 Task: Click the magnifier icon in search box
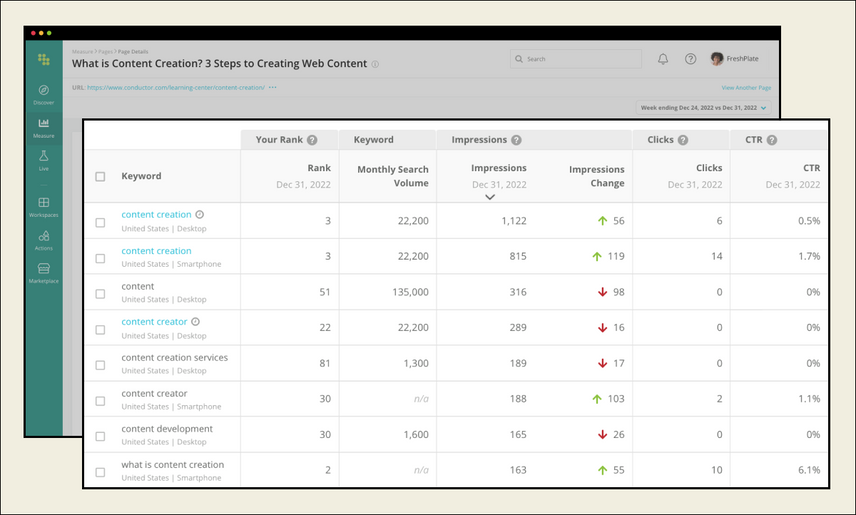519,59
